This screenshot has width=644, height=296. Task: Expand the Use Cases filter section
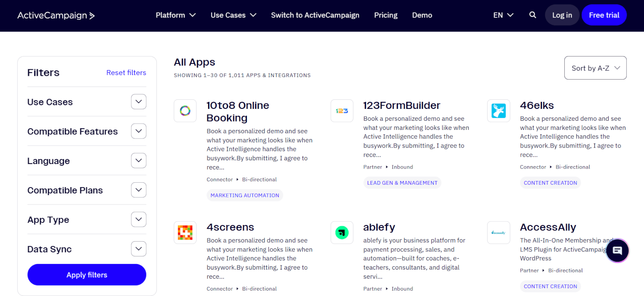point(138,101)
